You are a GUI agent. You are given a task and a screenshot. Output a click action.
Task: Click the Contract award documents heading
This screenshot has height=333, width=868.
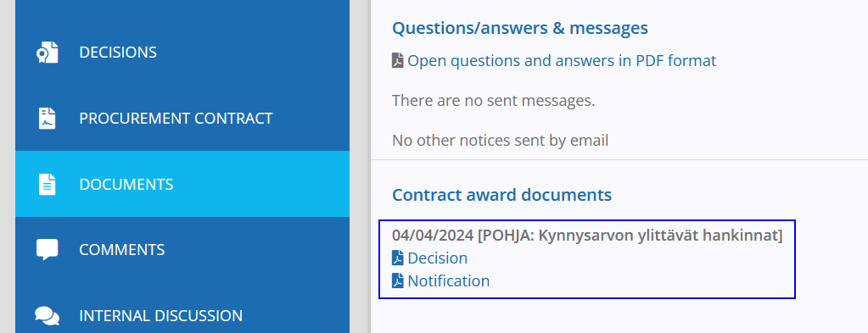tap(502, 195)
